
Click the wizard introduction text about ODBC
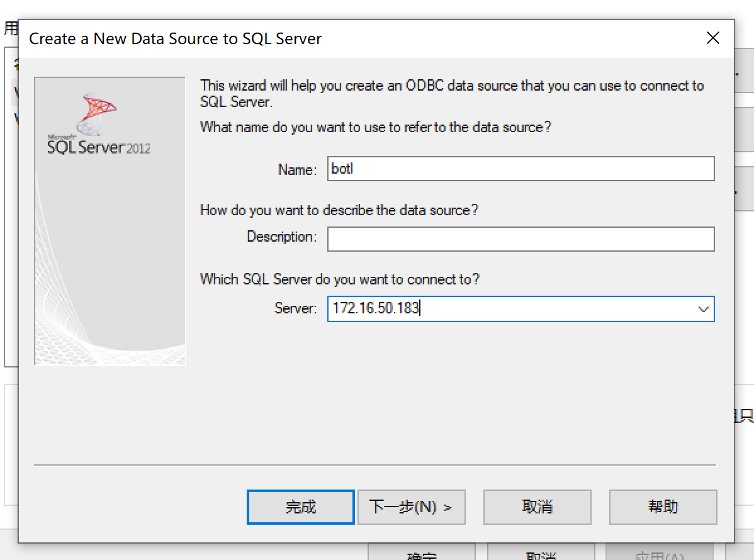click(x=451, y=93)
